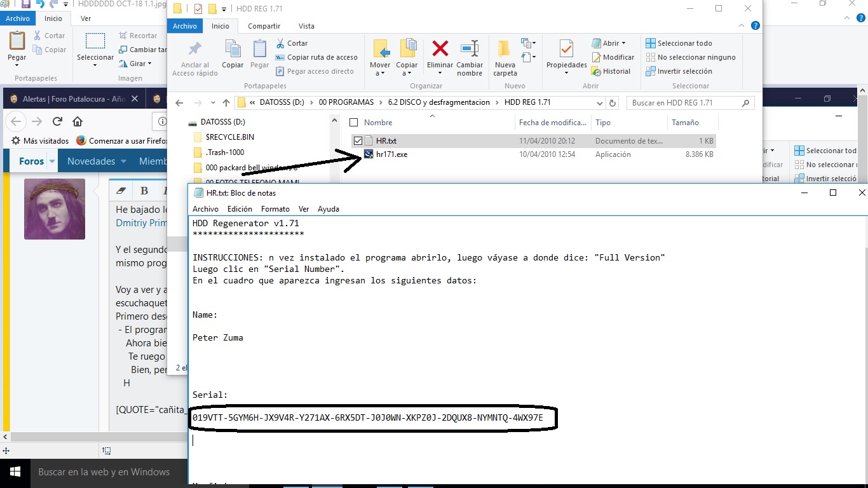This screenshot has height=488, width=868.
Task: Open the Abrir dropdown arrow
Action: [x=623, y=43]
